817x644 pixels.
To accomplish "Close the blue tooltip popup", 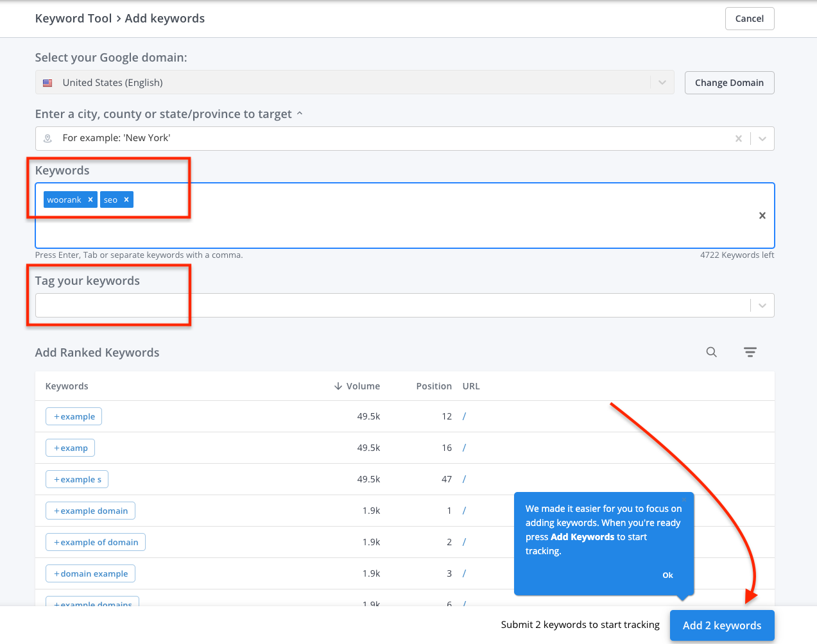I will pyautogui.click(x=684, y=500).
